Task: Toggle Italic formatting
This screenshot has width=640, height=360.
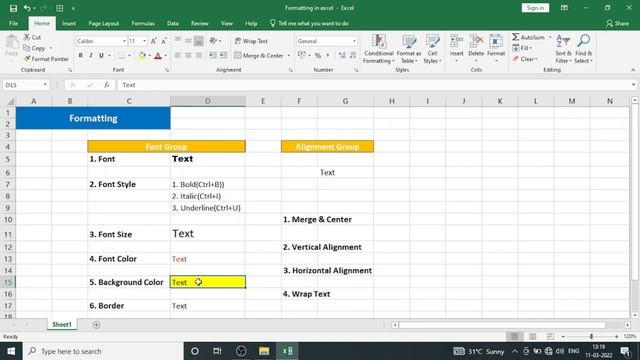Action: pos(91,56)
